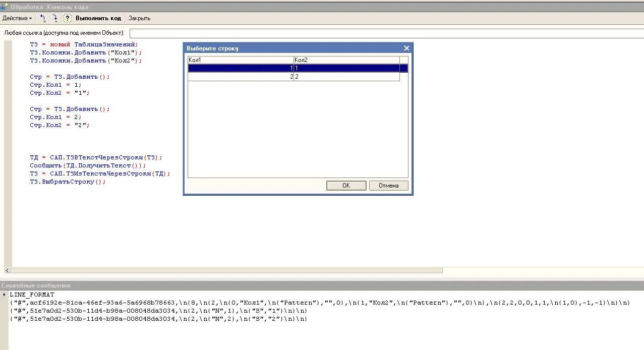Click the save settings icon with right-down arrow
644x350 pixels.
pyautogui.click(x=55, y=18)
